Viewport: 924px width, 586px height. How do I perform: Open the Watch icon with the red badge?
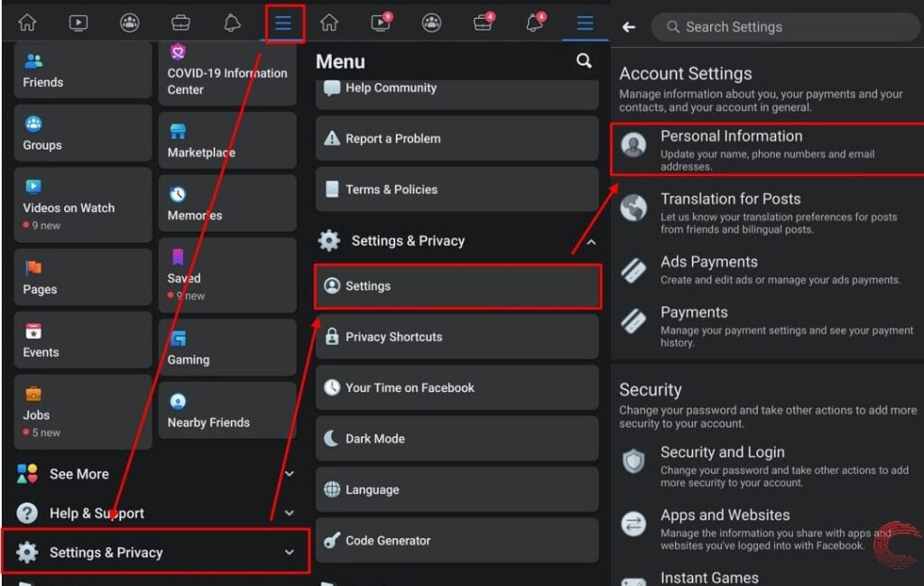(x=382, y=23)
